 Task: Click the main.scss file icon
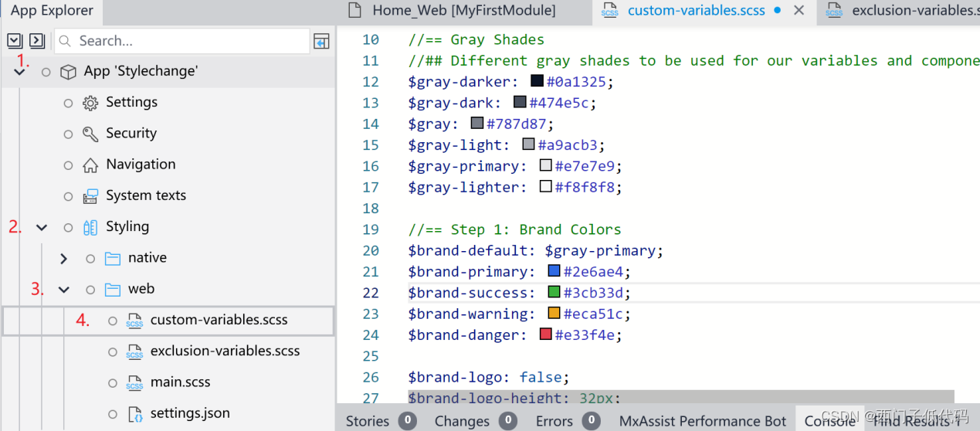click(x=134, y=382)
